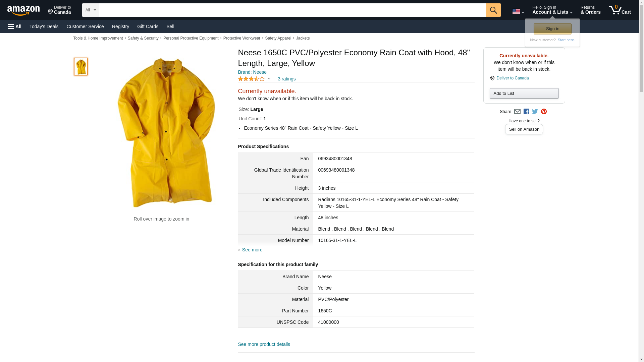The width and height of the screenshot is (644, 362).
Task: Open the country flag language selector
Action: 518,11
